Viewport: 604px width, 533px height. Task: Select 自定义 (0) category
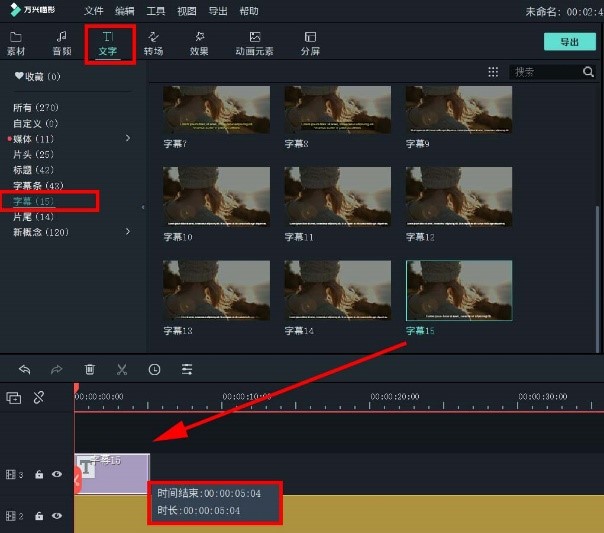tap(35, 124)
